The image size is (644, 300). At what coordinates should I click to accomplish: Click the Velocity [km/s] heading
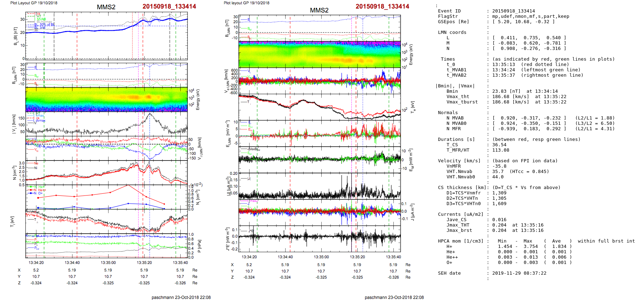pyautogui.click(x=459, y=161)
